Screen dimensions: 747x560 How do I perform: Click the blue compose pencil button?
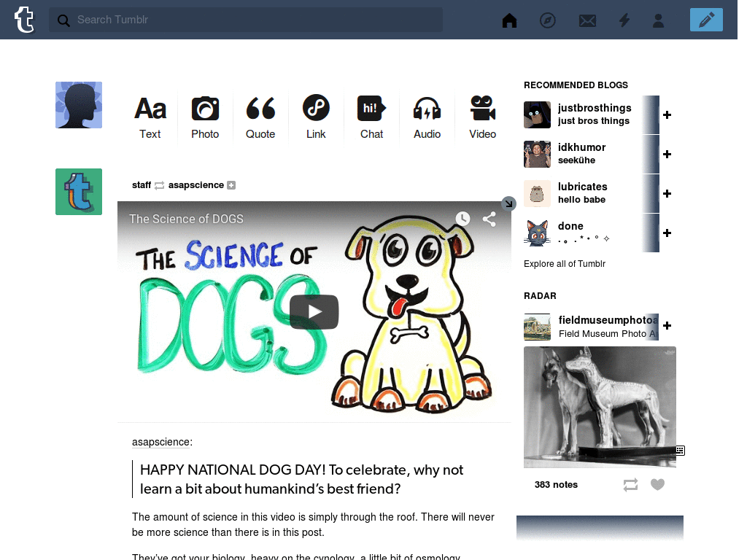(x=706, y=20)
